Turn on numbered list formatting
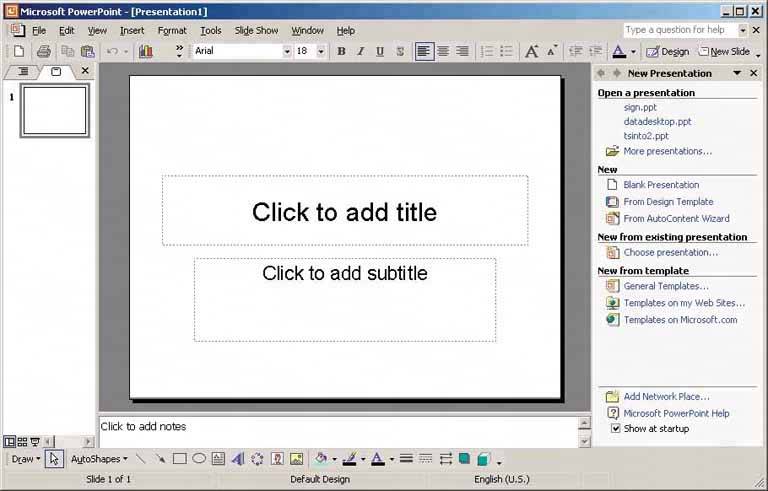 486,51
